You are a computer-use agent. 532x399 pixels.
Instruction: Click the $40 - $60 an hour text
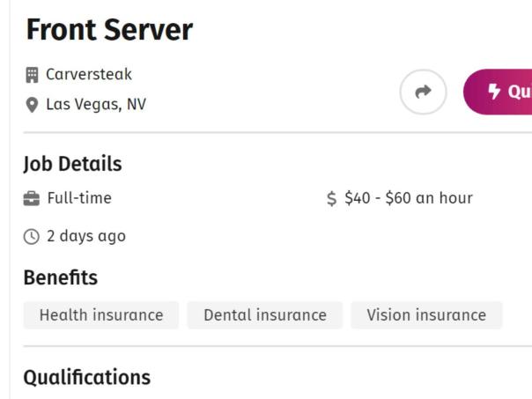(x=409, y=198)
